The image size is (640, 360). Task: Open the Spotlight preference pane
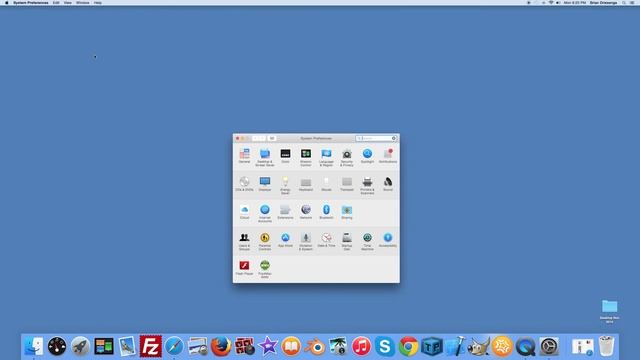[367, 156]
